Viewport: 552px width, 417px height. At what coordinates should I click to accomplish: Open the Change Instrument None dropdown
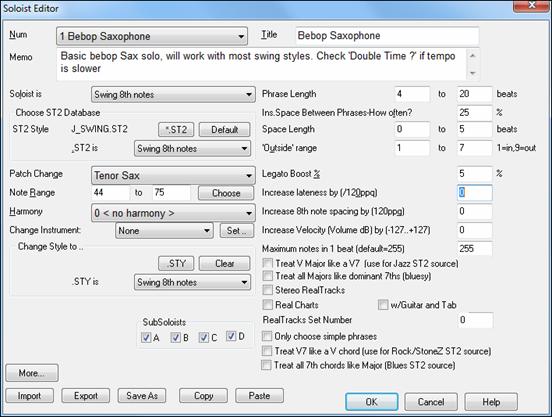point(164,231)
